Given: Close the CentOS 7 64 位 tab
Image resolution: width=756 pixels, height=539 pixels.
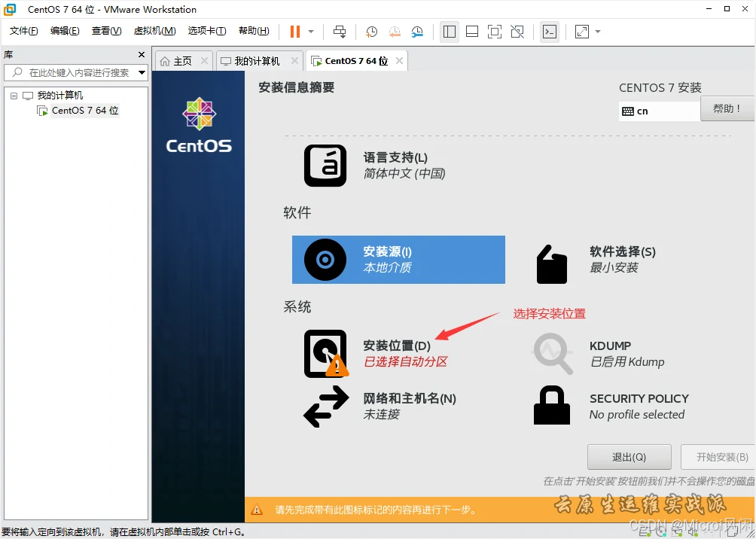Looking at the screenshot, I should tap(399, 61).
